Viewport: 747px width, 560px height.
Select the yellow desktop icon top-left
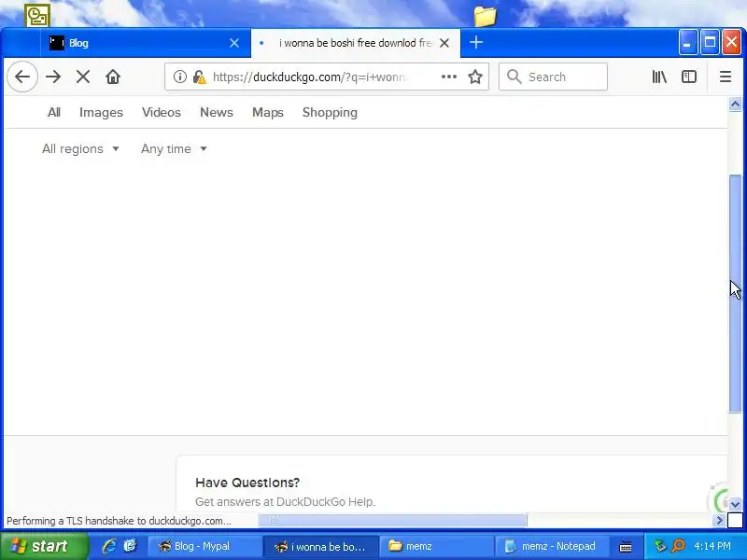[37, 15]
